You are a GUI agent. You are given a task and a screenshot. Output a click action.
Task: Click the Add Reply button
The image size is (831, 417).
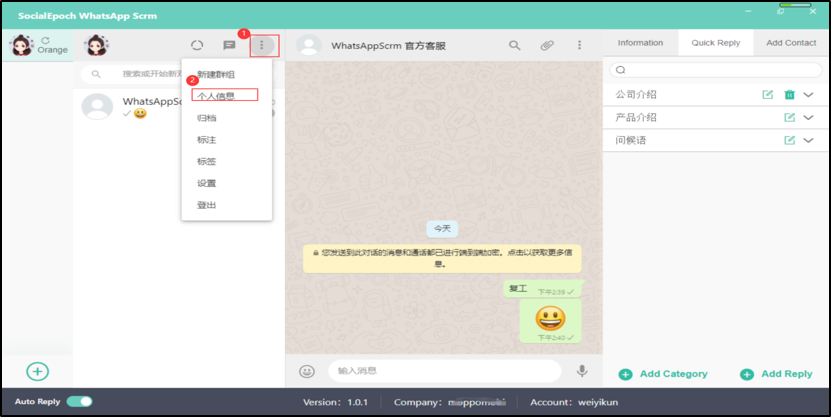click(776, 374)
